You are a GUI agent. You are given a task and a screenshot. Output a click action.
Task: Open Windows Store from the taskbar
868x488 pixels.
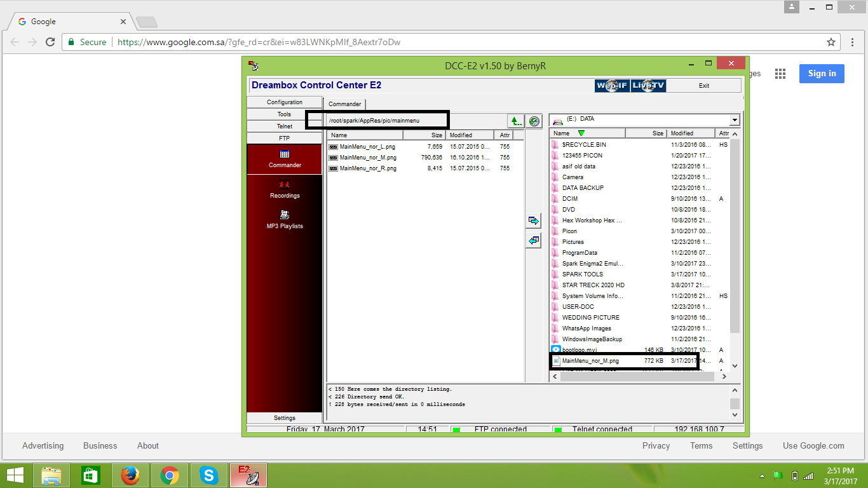pyautogui.click(x=91, y=475)
